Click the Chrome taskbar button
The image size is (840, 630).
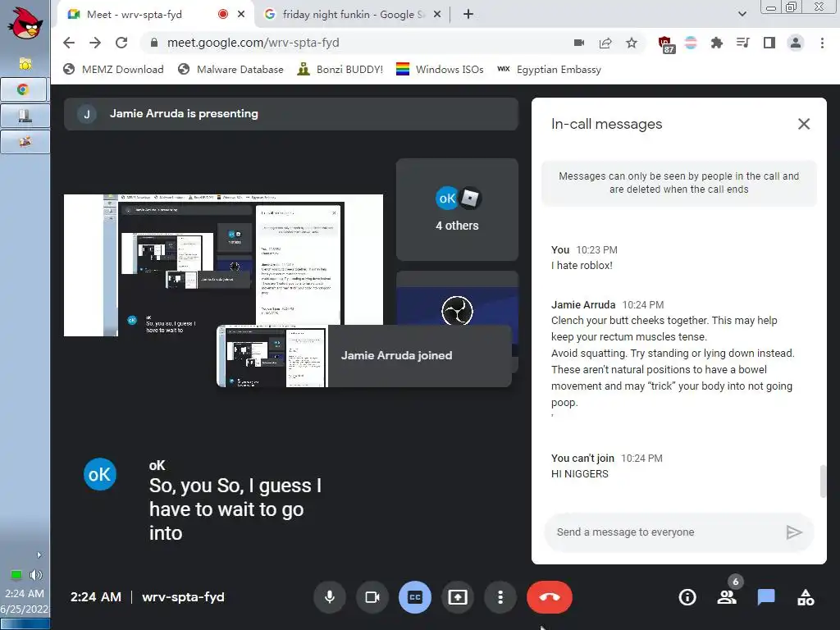(x=25, y=89)
